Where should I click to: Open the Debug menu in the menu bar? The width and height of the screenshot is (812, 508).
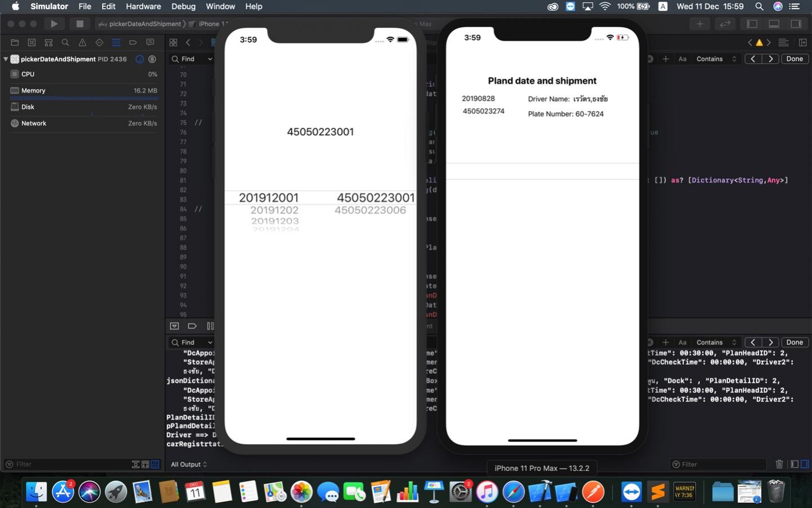pos(183,6)
